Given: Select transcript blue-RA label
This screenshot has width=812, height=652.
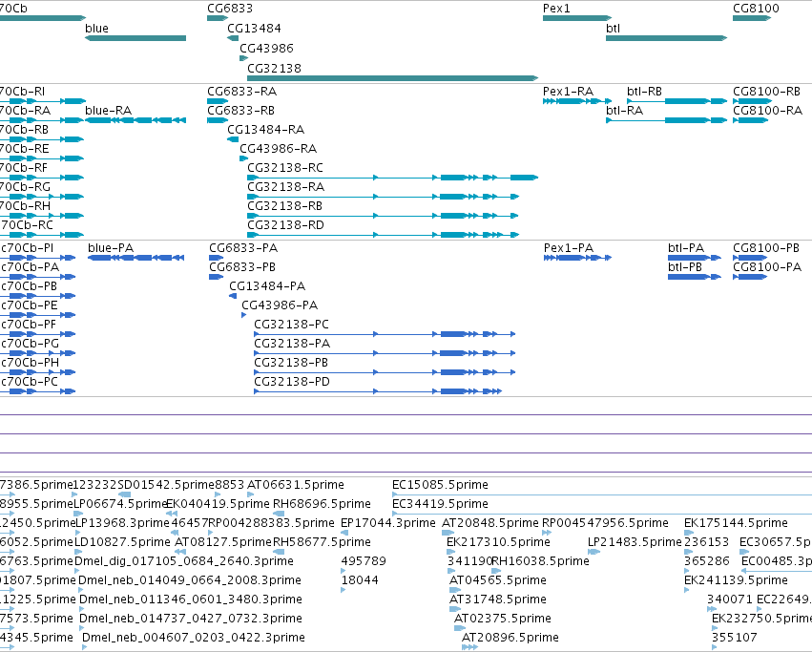Looking at the screenshot, I should tap(108, 111).
